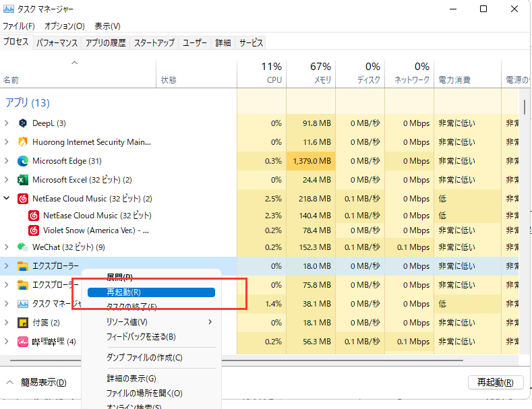
Task: Switch to the パフォーマンス tab
Action: pyautogui.click(x=57, y=42)
